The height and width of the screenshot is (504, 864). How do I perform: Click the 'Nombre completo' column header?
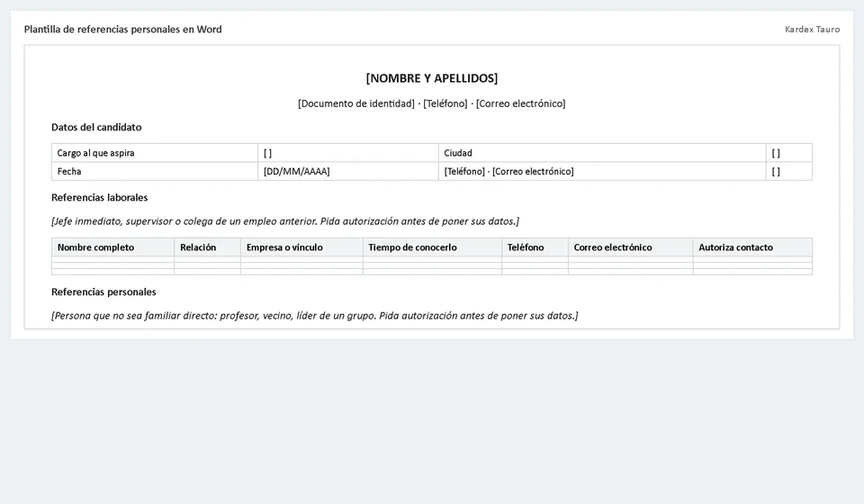tap(113, 247)
